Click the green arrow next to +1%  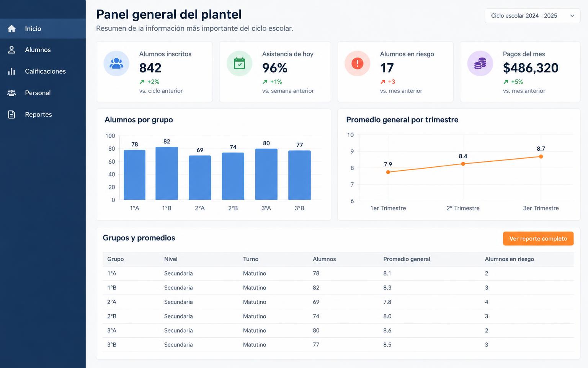click(265, 82)
